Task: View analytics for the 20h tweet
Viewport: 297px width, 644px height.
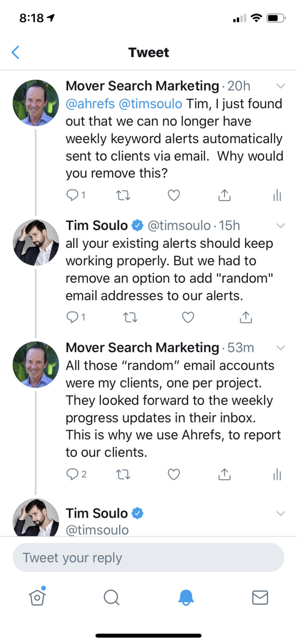Action: click(x=277, y=196)
